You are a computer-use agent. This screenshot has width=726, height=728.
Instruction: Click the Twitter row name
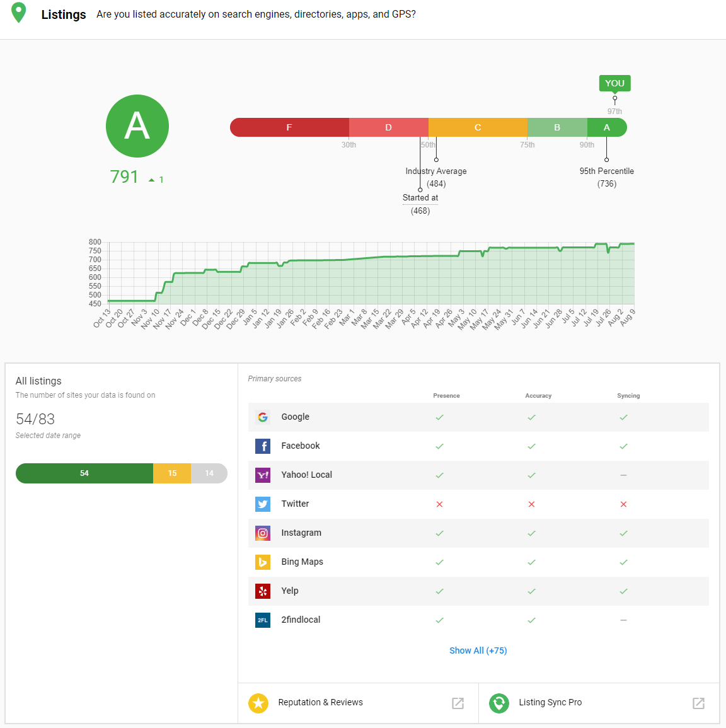tap(295, 504)
